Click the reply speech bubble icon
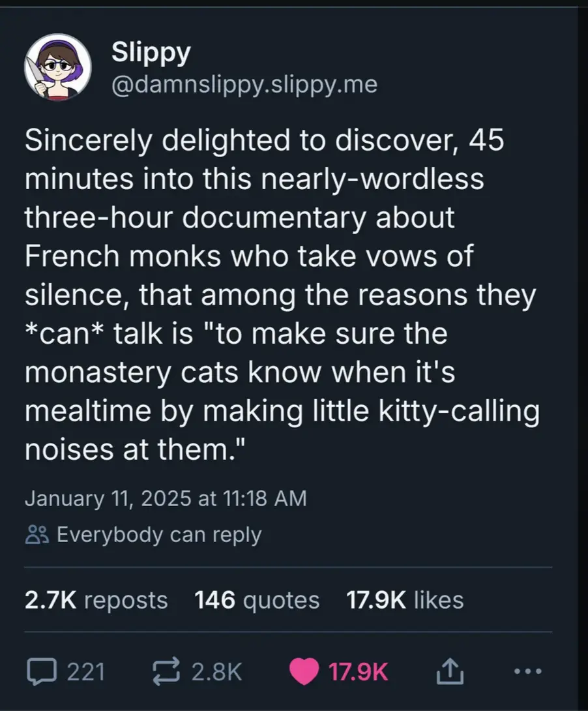588x711 pixels. pos(42,672)
